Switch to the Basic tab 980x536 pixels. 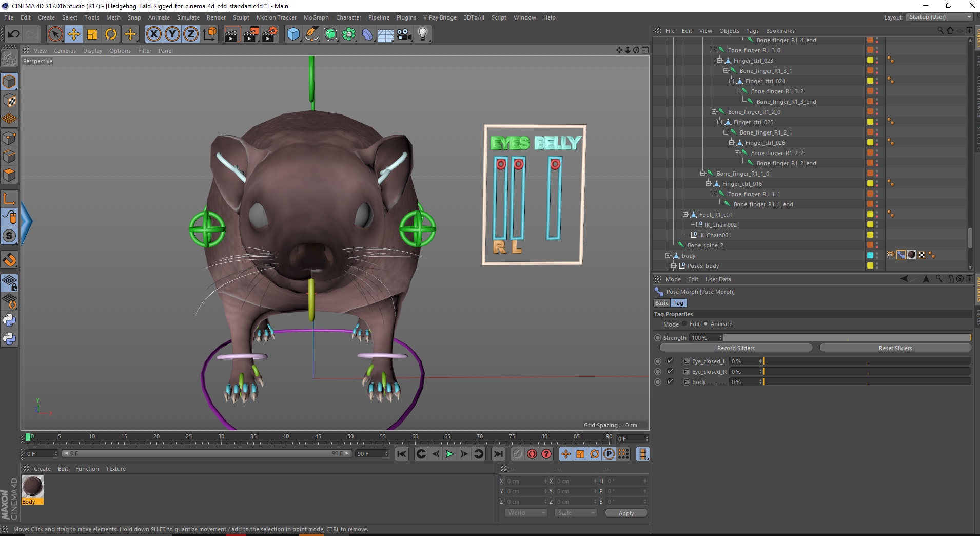click(661, 303)
